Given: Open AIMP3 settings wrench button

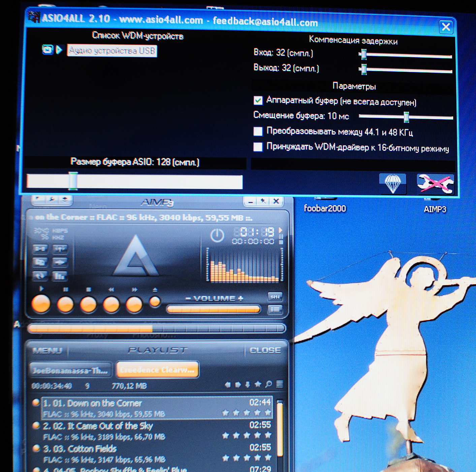Looking at the screenshot, I should pos(52,199).
